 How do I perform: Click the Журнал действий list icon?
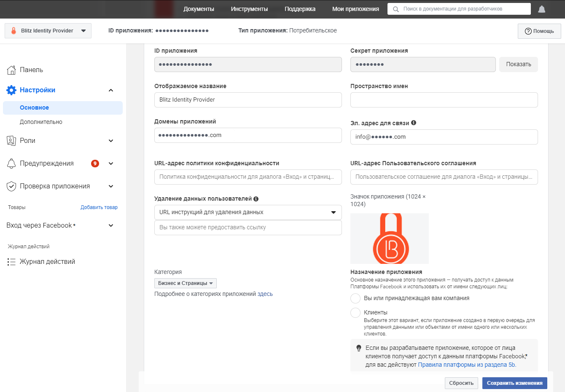[x=11, y=262]
